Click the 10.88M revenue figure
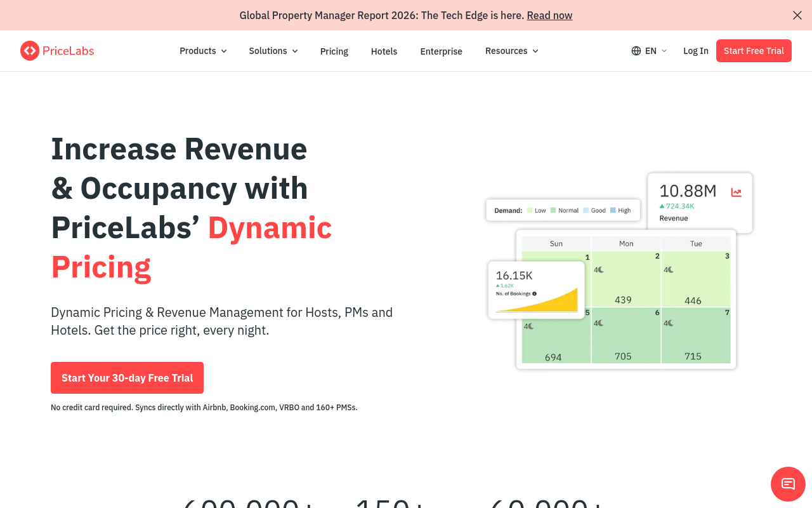This screenshot has height=508, width=812. coord(688,190)
